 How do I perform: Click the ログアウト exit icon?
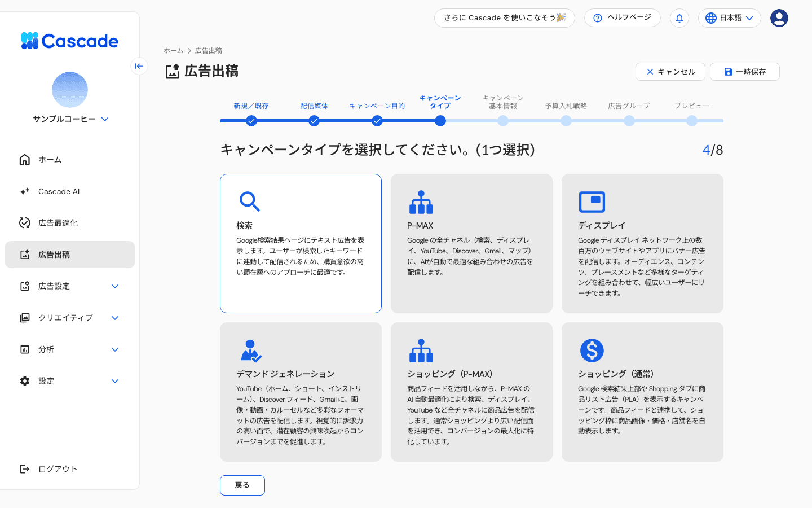(25, 469)
